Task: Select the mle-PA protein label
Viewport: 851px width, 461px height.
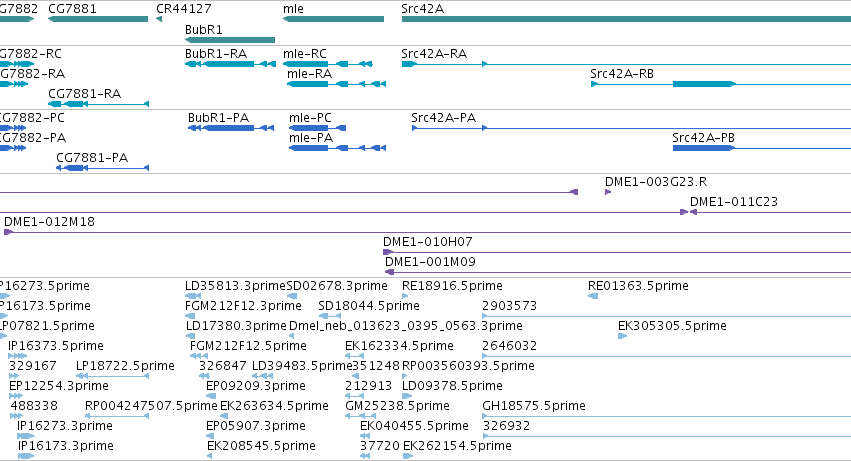Action: pos(310,138)
